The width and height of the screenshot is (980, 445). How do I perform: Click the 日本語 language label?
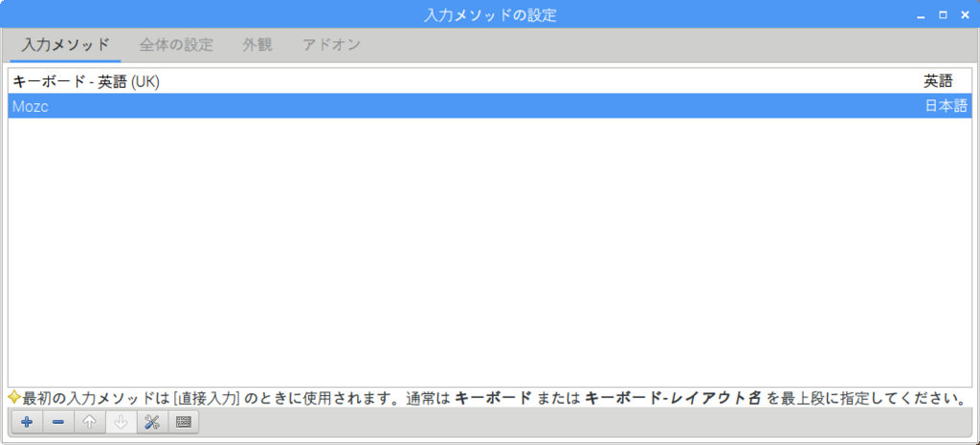(946, 106)
